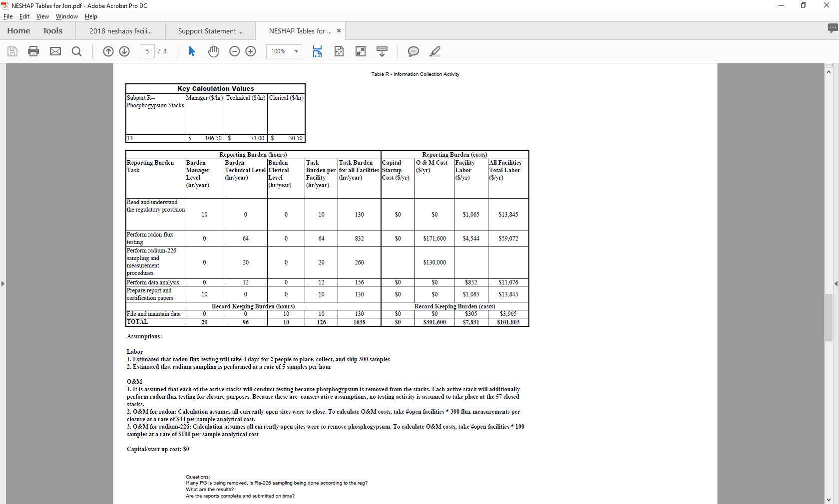
Task: Open the Find text magnifier tool
Action: pos(76,51)
